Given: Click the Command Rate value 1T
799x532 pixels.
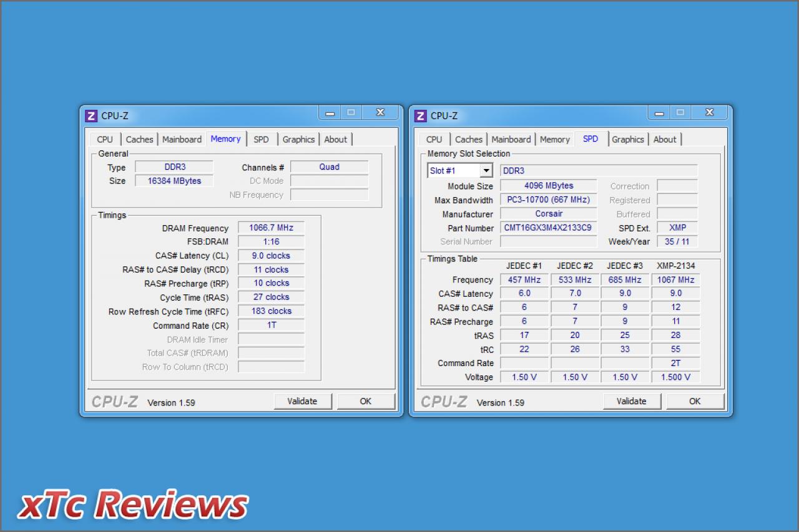Looking at the screenshot, I should [271, 325].
